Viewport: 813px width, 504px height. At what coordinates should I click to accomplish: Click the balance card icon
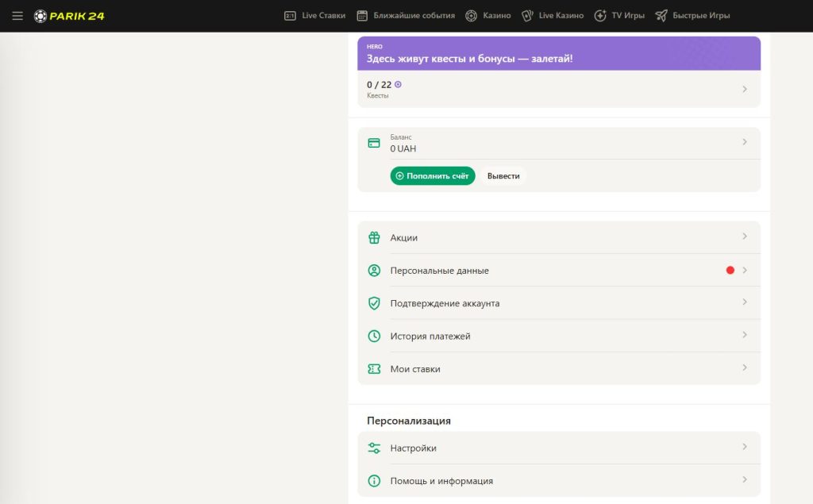(374, 143)
